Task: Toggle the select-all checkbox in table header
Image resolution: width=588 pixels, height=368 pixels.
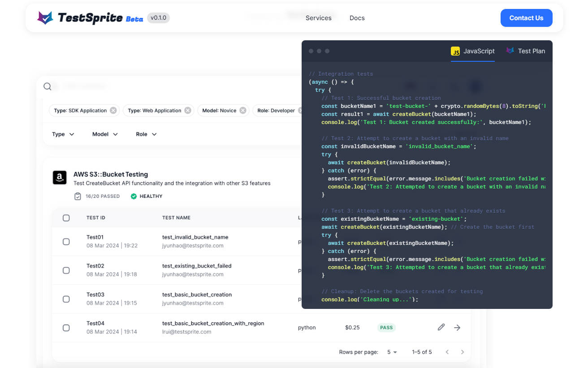Action: [66, 218]
